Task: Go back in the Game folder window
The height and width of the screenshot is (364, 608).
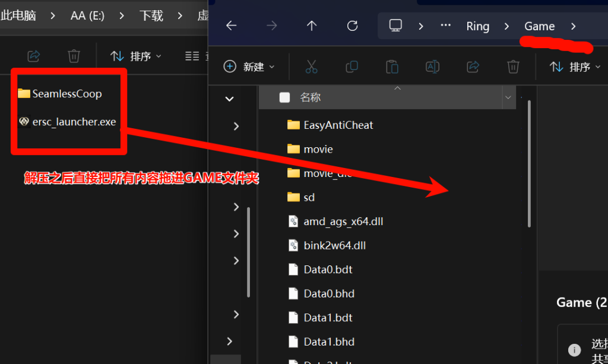Action: tap(232, 26)
